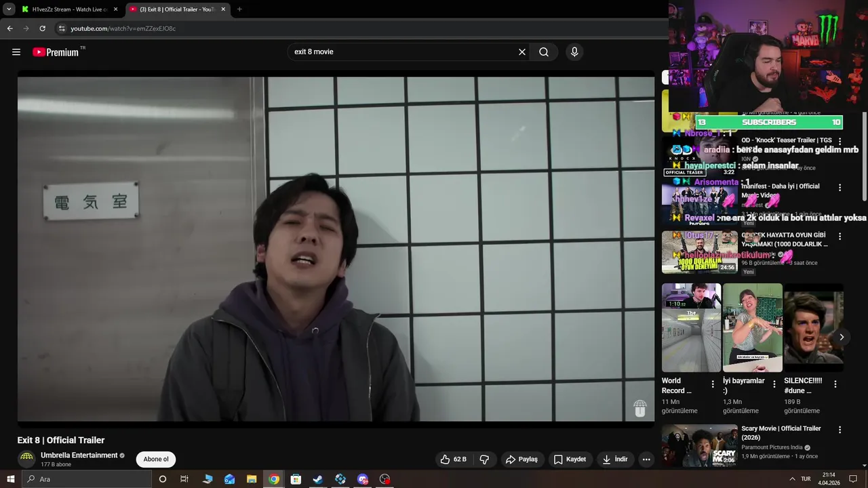This screenshot has height=488, width=868.
Task: Reload the YouTube page
Action: coord(42,28)
